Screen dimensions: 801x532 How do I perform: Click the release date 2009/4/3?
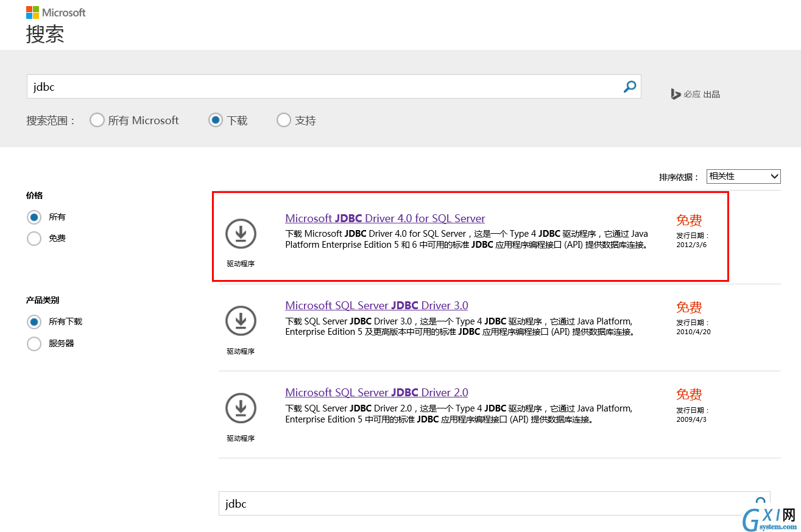click(691, 419)
